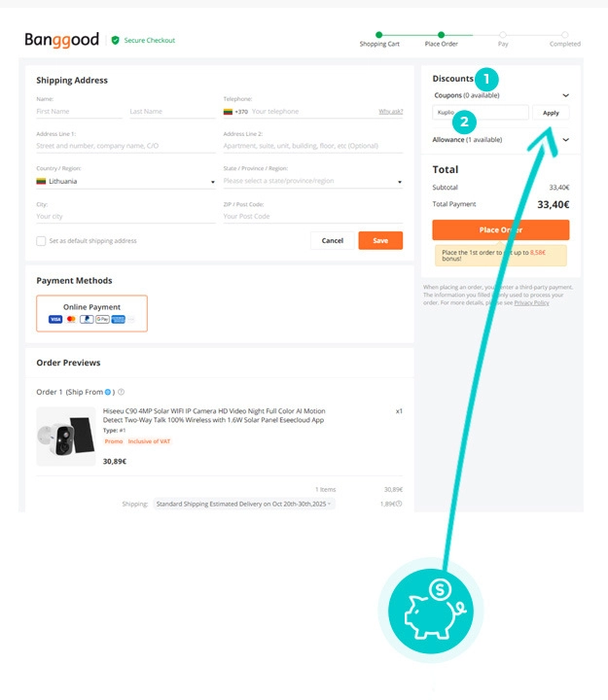
Task: Click the Banggood logo
Action: point(61,40)
